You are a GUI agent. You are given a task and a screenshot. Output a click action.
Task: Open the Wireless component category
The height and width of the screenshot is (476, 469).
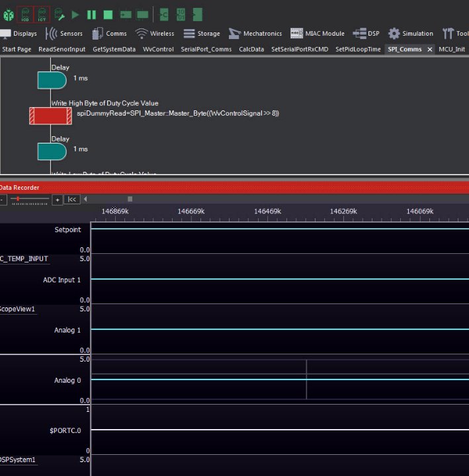155,34
